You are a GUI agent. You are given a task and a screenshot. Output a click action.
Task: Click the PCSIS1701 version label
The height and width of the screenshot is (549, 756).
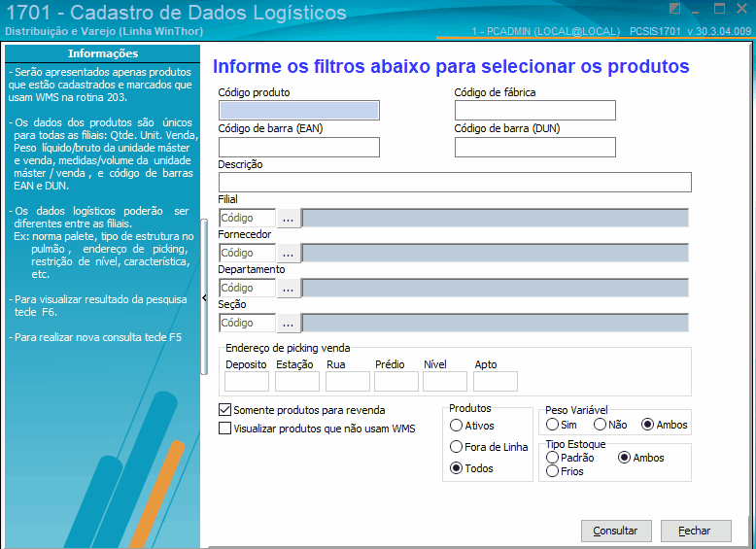(x=691, y=32)
